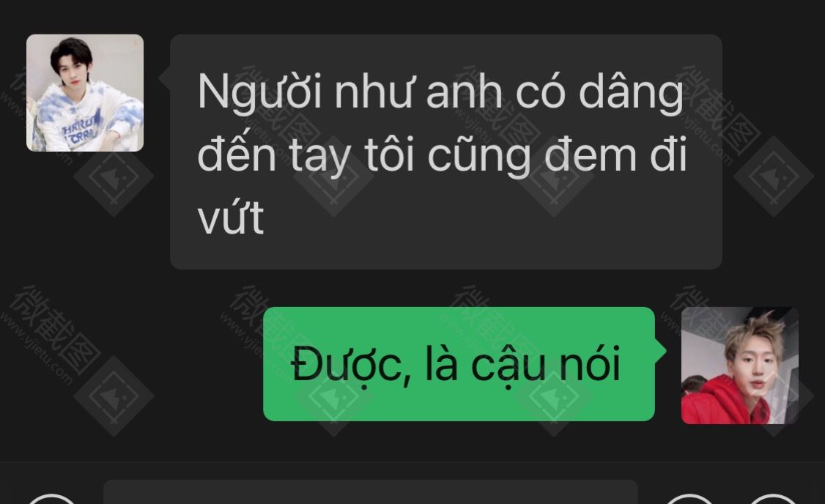This screenshot has width=825, height=504.
Task: Select the gray "Người như anh" message bubble
Action: coord(446,152)
